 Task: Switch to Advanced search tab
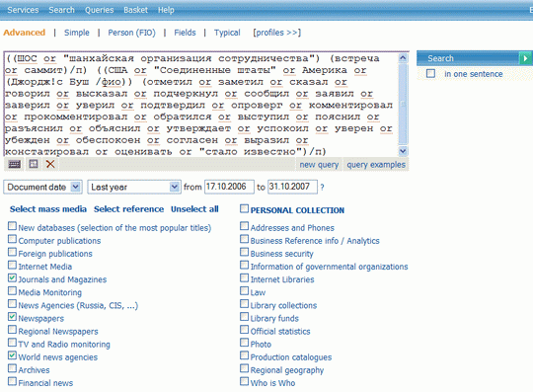point(24,33)
